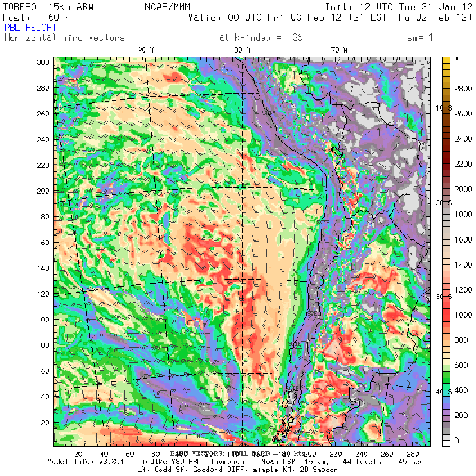The width and height of the screenshot is (476, 476).
Task: Click the color scale label '1600'
Action: click(x=463, y=240)
